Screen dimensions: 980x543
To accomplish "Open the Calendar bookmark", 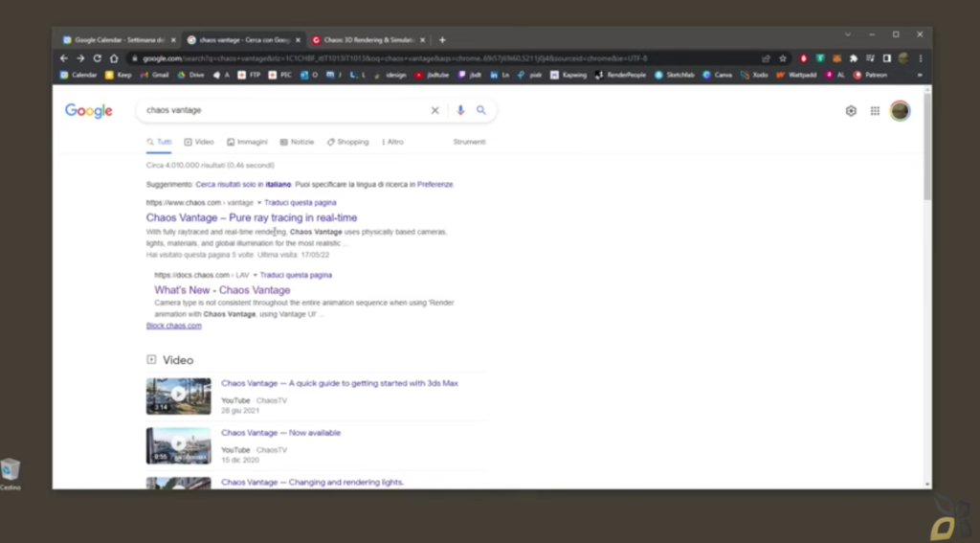I will [78, 75].
